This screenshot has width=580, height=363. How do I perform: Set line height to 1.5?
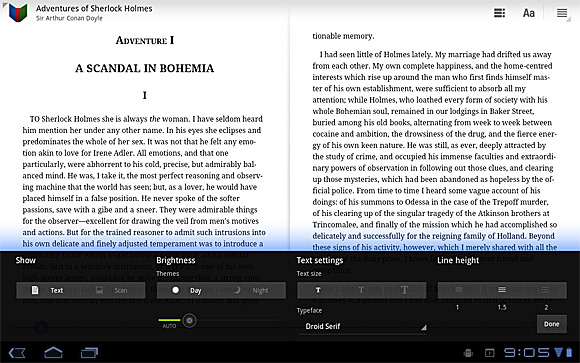502,290
